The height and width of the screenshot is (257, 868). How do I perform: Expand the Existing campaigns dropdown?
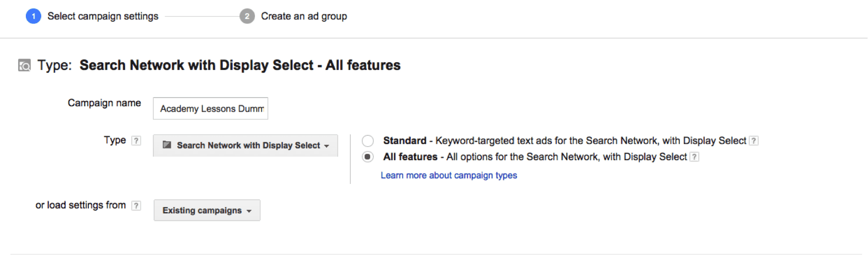pyautogui.click(x=207, y=210)
